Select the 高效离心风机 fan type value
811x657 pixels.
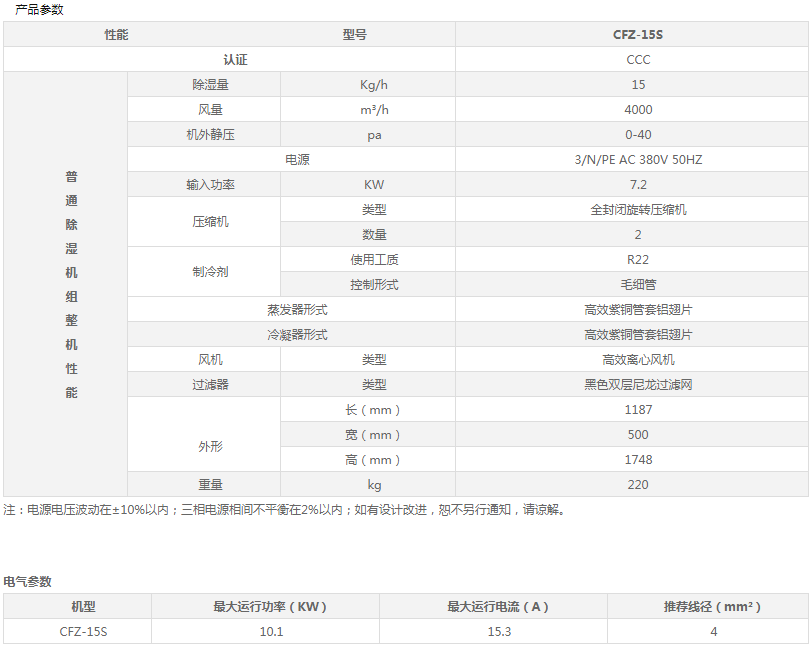637,360
